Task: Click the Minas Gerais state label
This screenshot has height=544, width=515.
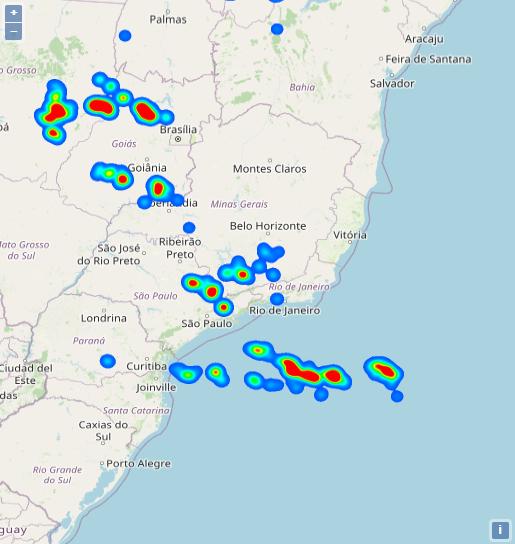Action: 239,204
